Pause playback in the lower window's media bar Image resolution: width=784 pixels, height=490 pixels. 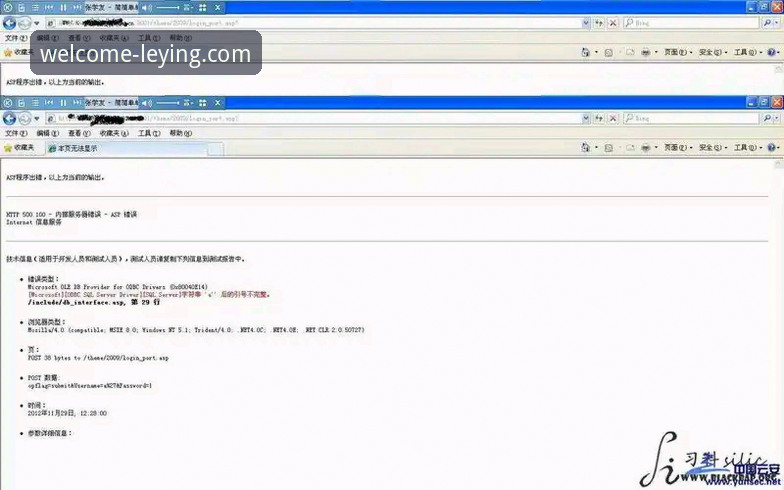click(x=63, y=103)
